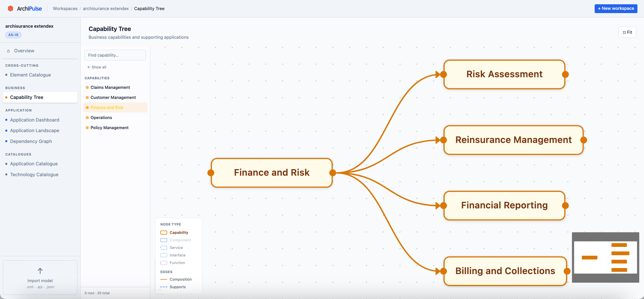This screenshot has width=644, height=299.
Task: Click Show all to reset capability filter
Action: coord(97,67)
